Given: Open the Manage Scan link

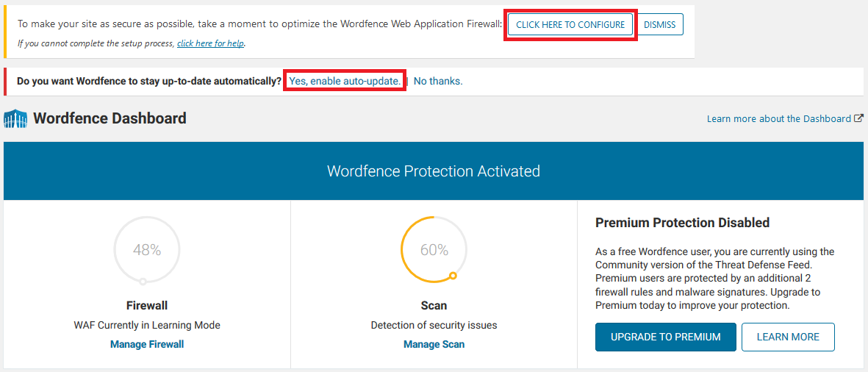Looking at the screenshot, I should (x=434, y=344).
